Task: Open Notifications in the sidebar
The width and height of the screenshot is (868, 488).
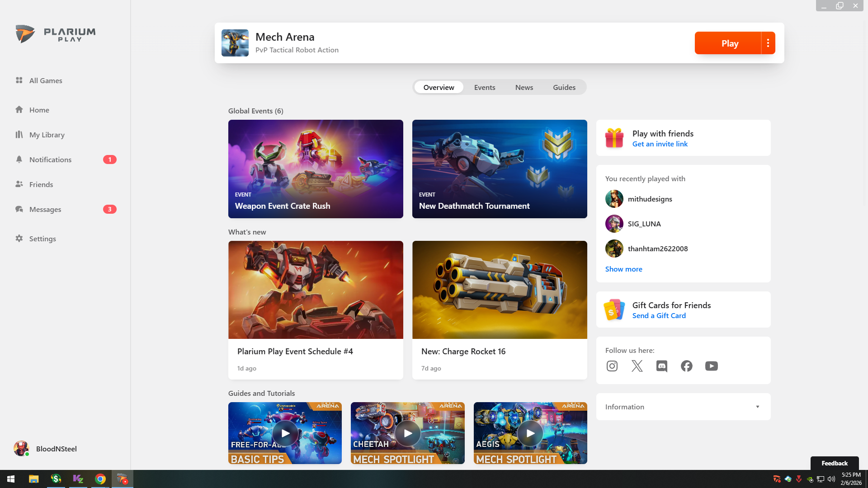Action: pos(50,160)
